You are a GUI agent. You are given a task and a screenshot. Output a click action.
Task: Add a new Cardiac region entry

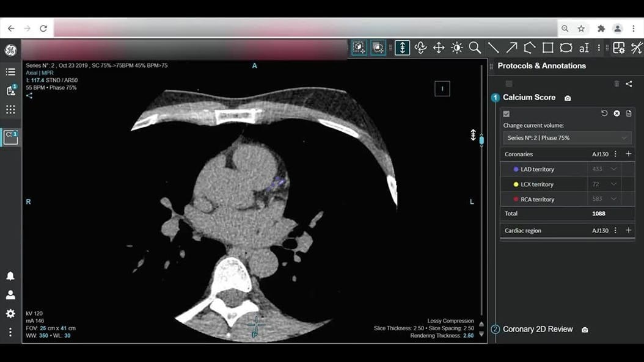pyautogui.click(x=628, y=231)
